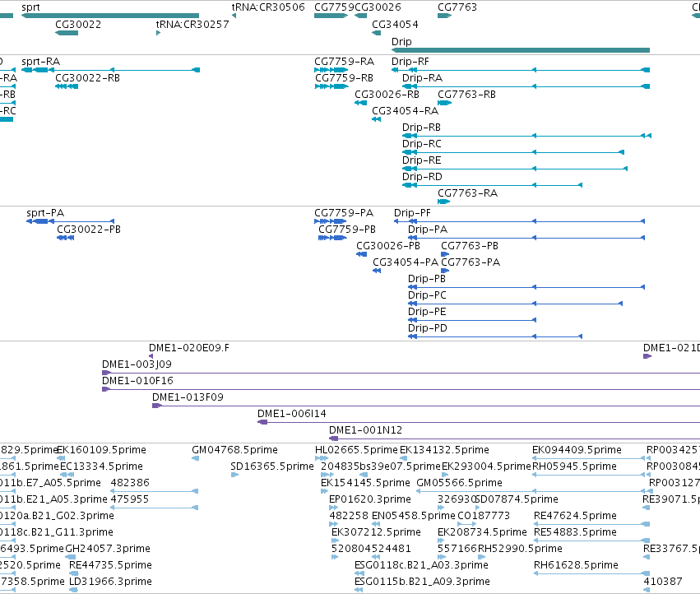Select the CG30026-PB protein label

click(x=388, y=246)
